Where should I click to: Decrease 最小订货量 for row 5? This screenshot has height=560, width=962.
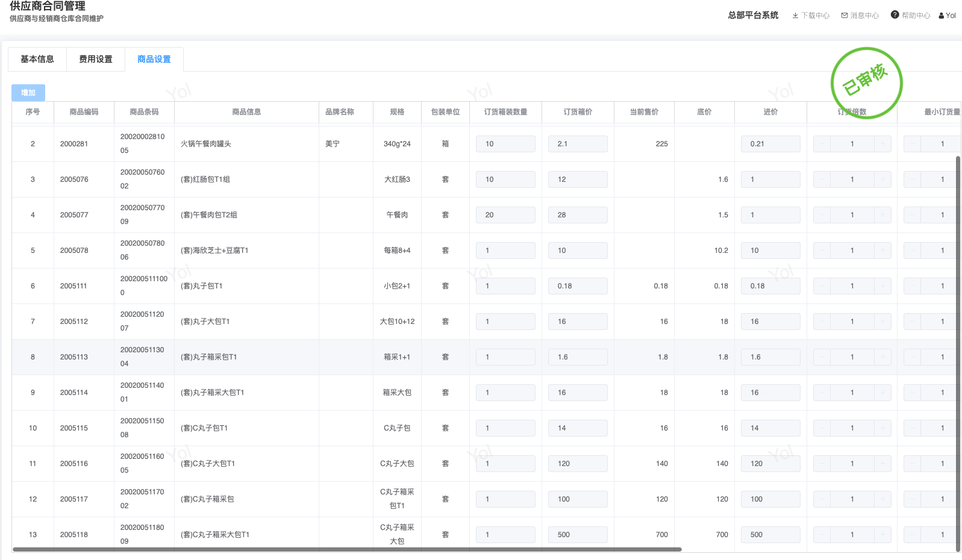point(912,250)
